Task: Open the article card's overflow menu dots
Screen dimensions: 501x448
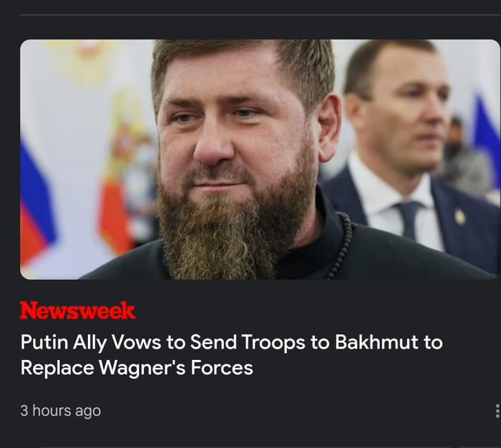Action: (x=497, y=411)
